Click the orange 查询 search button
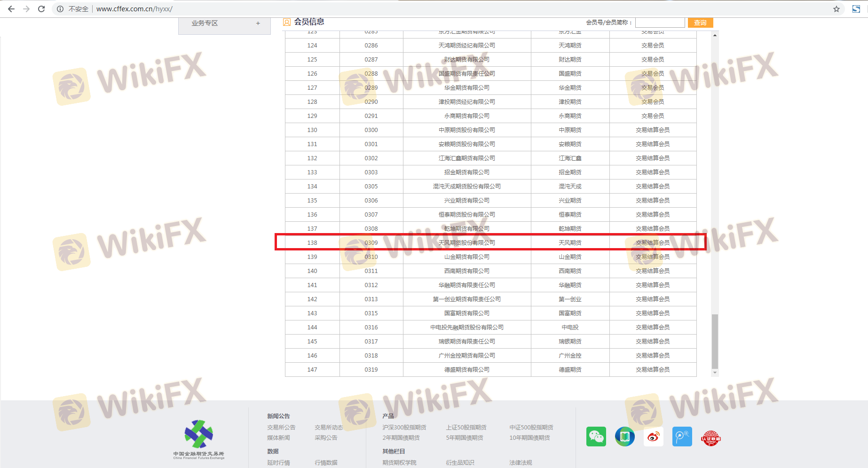This screenshot has width=868, height=468. (700, 23)
